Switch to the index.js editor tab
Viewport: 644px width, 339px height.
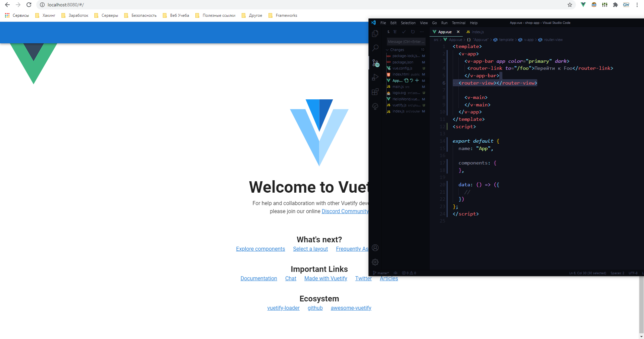(x=475, y=32)
